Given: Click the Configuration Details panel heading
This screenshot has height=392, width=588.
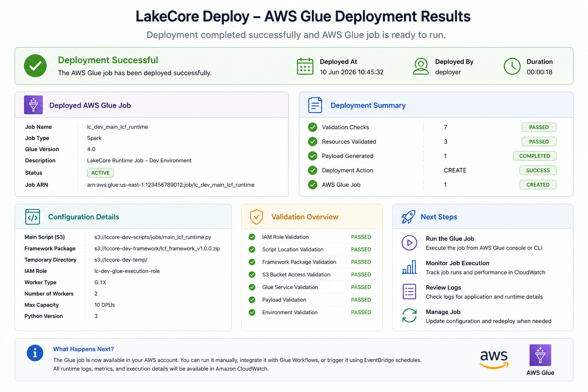Looking at the screenshot, I should (83, 217).
